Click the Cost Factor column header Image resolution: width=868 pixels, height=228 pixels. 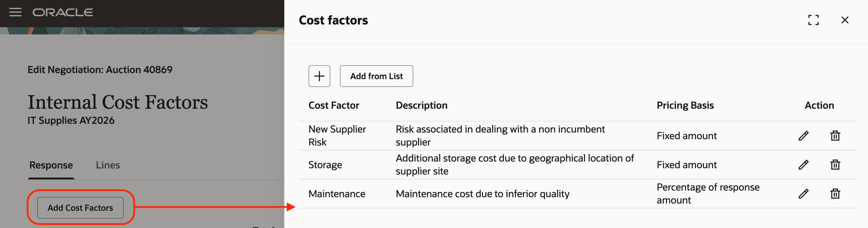[x=334, y=105]
